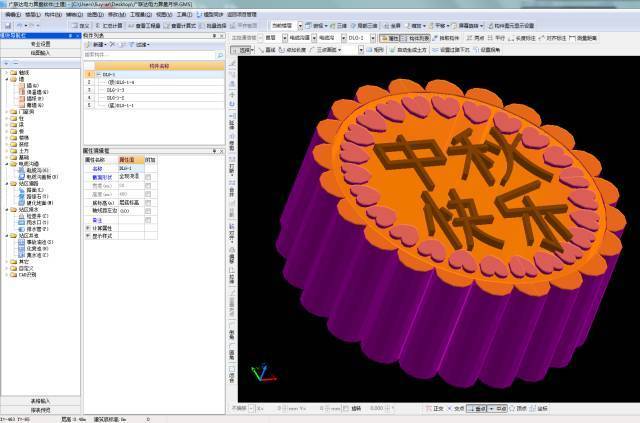Click 自动生成土方 auto-generate earthwork
640x423 pixels.
click(x=408, y=50)
